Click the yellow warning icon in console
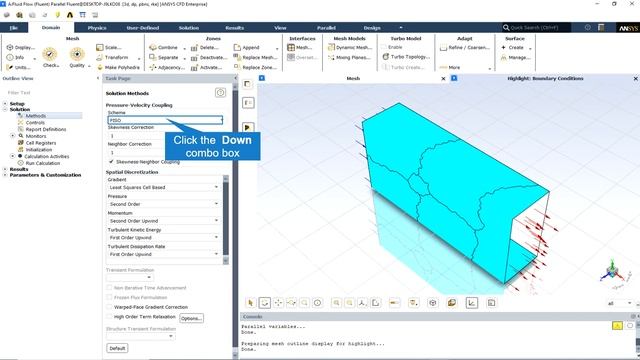640x360 pixels. [x=617, y=325]
